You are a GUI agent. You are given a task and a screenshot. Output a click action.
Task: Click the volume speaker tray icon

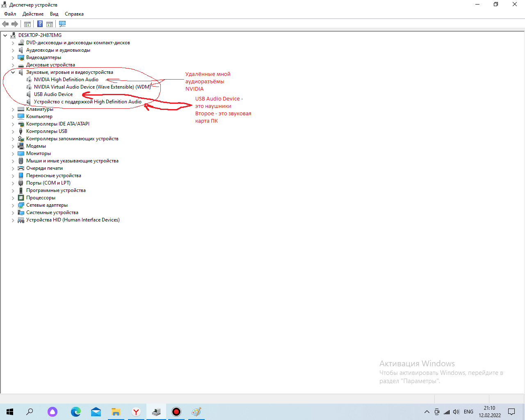[x=456, y=412]
